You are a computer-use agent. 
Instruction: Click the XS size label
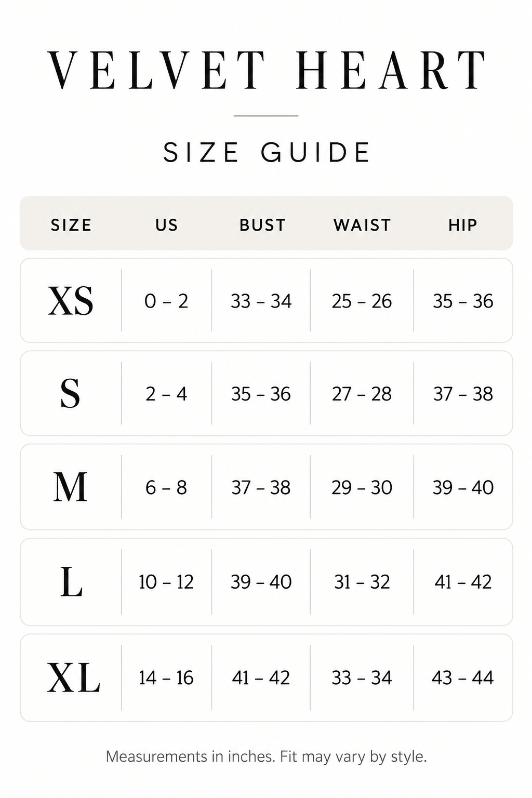[x=71, y=301]
